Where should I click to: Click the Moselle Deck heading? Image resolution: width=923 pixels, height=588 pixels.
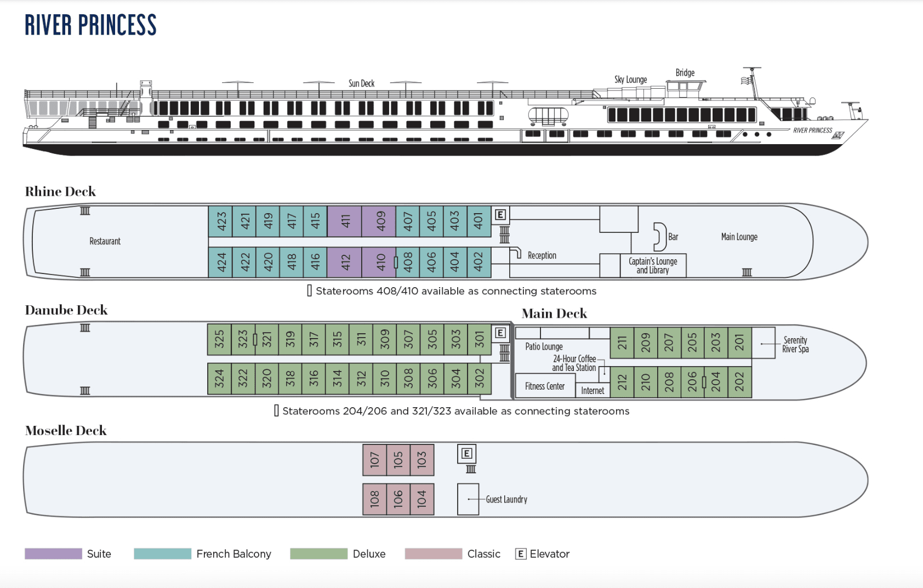point(66,430)
